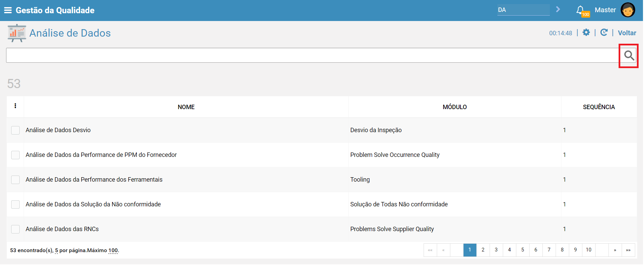The height and width of the screenshot is (265, 644).
Task: Click the Master user name
Action: pyautogui.click(x=605, y=10)
